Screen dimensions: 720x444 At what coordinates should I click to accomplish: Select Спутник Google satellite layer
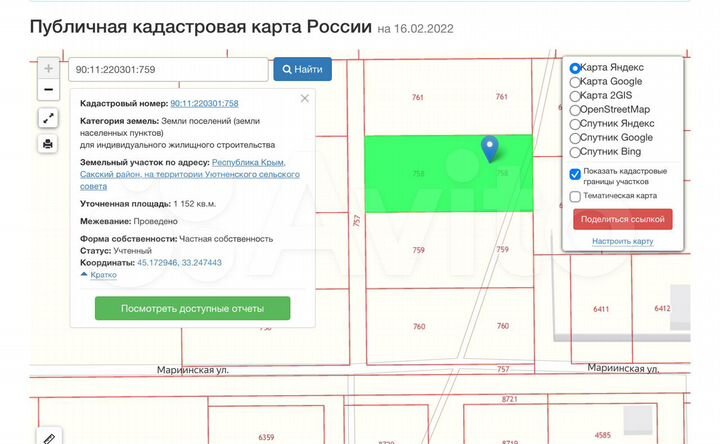click(575, 138)
